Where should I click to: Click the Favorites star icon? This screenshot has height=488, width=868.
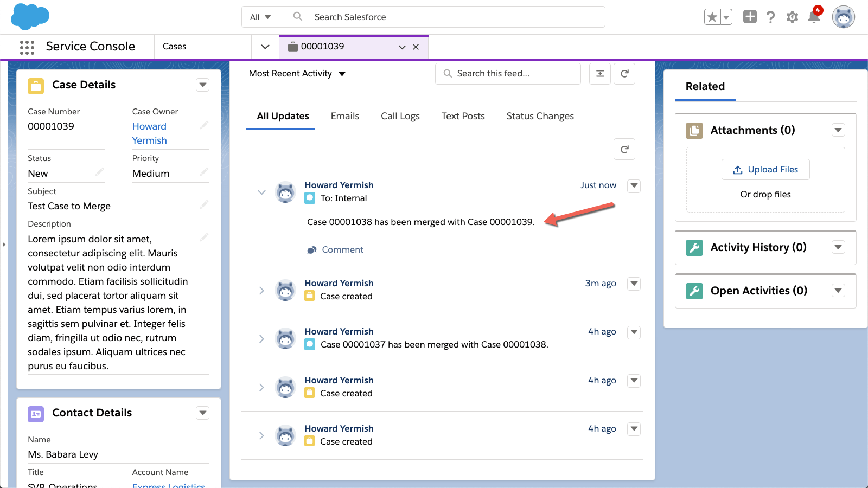712,17
